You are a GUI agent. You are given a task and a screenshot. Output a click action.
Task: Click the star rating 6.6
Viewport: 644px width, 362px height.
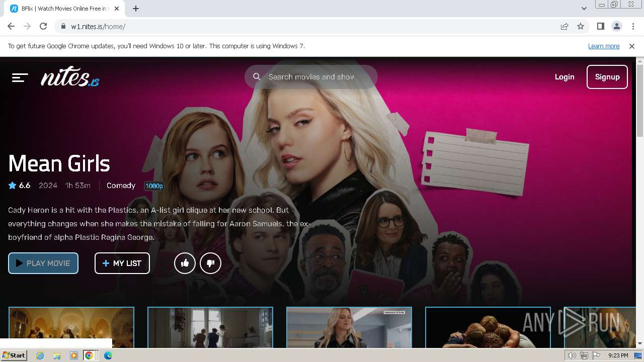tap(20, 186)
